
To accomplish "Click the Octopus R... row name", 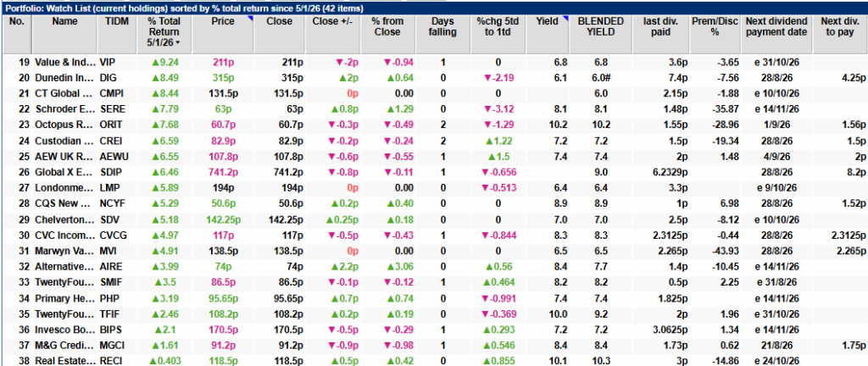I will [66, 125].
